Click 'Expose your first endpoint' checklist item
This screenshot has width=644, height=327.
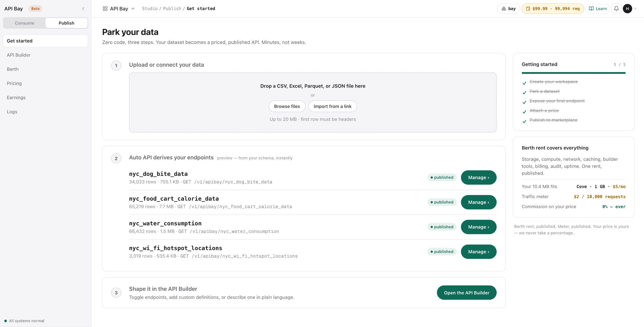click(x=557, y=101)
